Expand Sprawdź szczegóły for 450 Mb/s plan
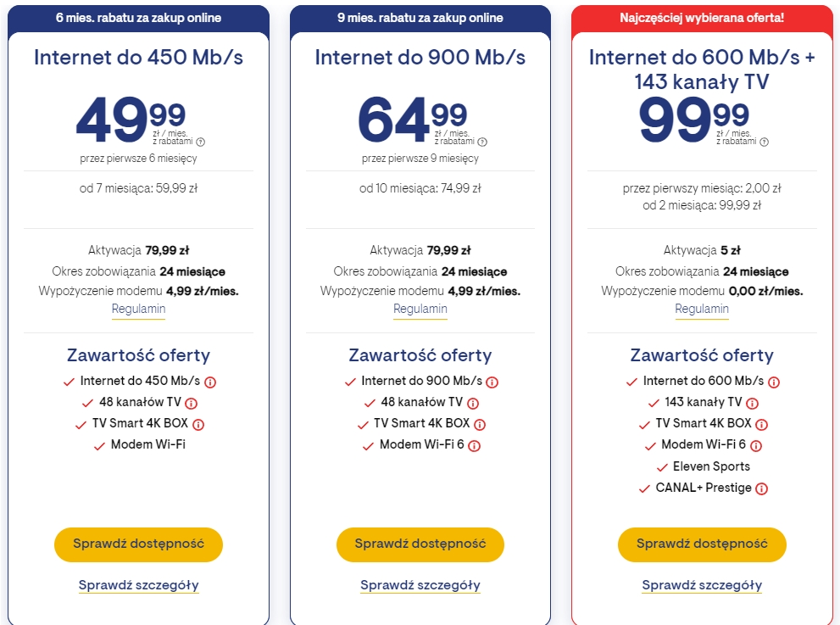The height and width of the screenshot is (625, 840). (x=138, y=585)
